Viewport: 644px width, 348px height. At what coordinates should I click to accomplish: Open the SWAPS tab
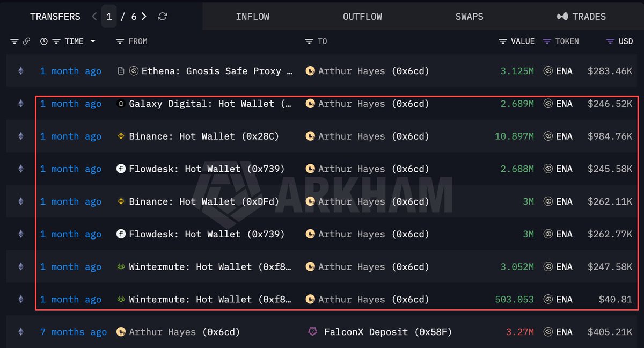pos(469,17)
